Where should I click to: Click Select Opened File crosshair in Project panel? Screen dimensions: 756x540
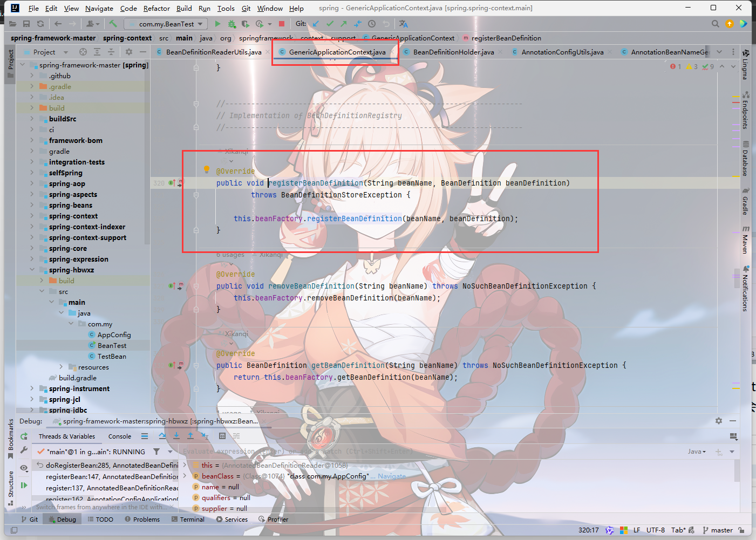click(83, 52)
